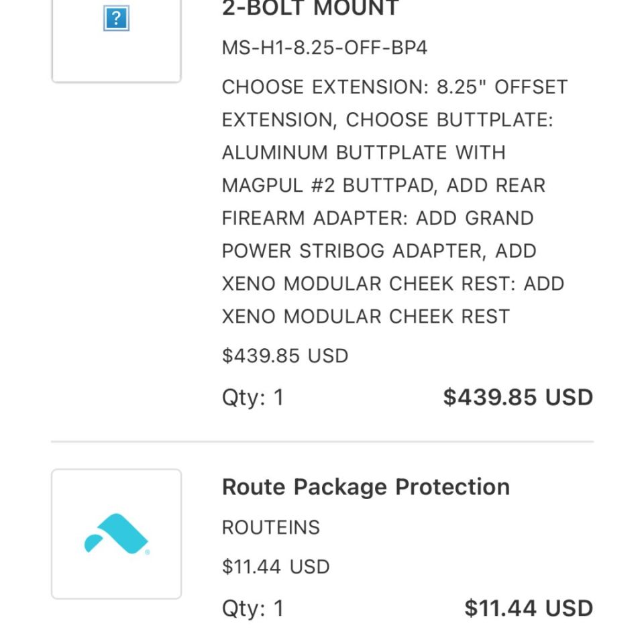Tap Qty: 1 for the mount item
The height and width of the screenshot is (644, 644).
tap(253, 398)
